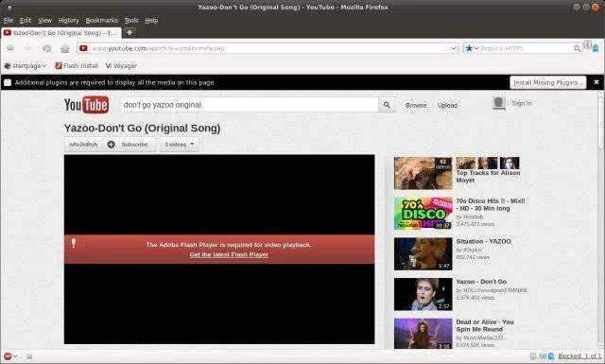Open the address bar history dropdown arrow
The image size is (605, 364).
(454, 48)
